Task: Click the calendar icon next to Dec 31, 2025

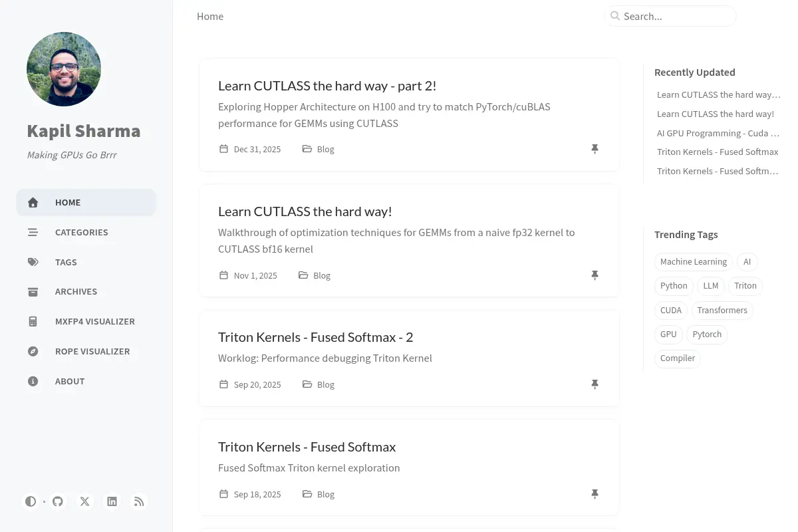Action: (x=223, y=149)
